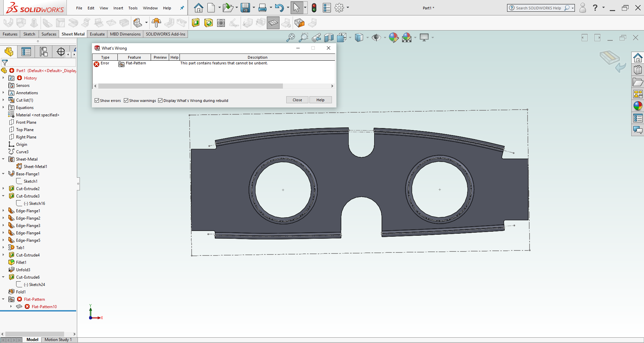The image size is (644, 343).
Task: Open the Hide/Show Items dropdown arrow
Action: coord(385,38)
